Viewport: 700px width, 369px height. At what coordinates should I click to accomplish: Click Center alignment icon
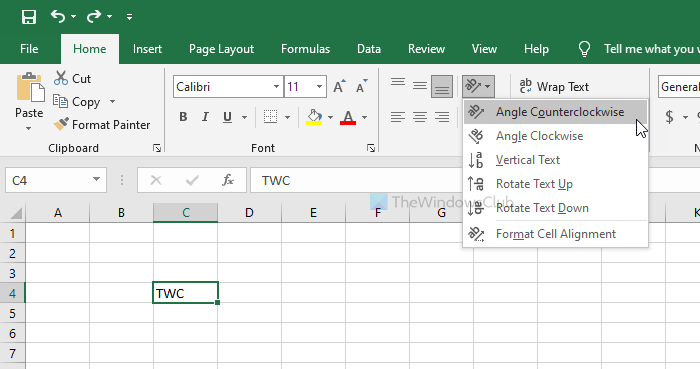[420, 117]
